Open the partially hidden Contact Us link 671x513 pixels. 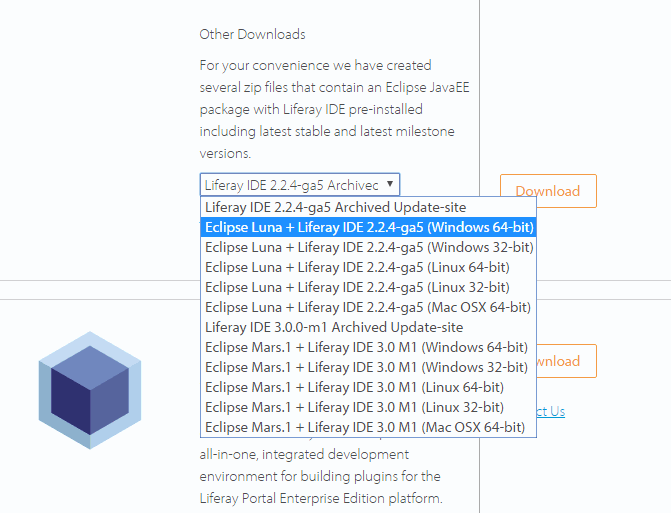coord(551,411)
